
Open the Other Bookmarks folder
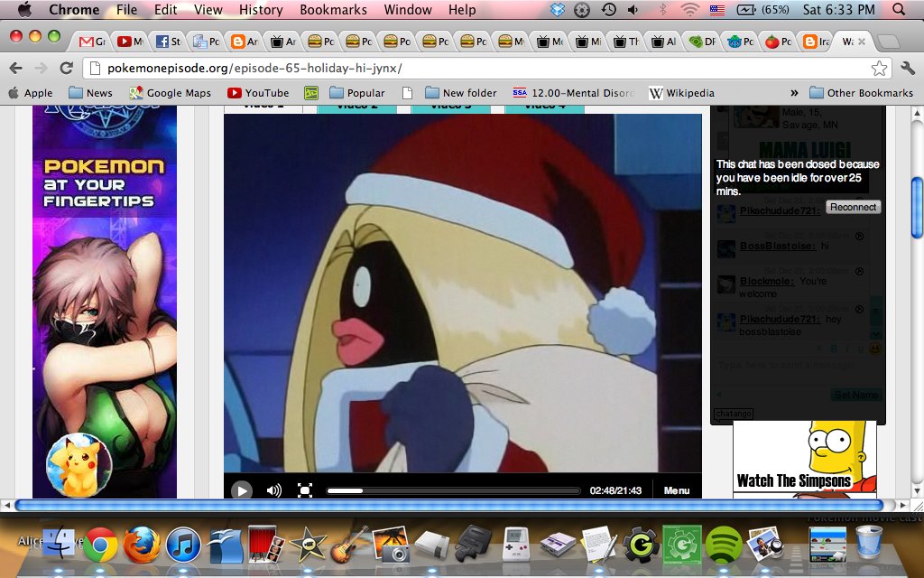(x=861, y=93)
